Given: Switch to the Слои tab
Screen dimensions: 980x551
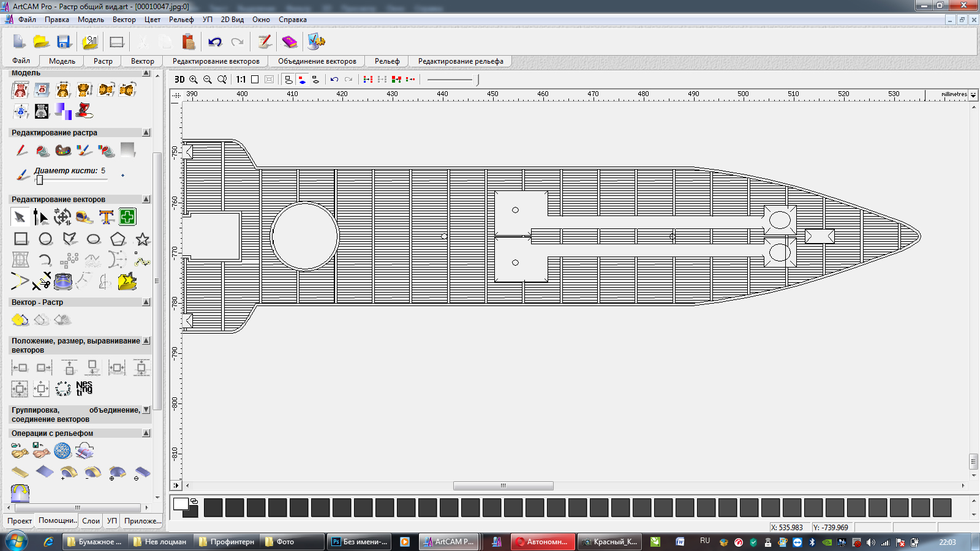Looking at the screenshot, I should pyautogui.click(x=91, y=521).
